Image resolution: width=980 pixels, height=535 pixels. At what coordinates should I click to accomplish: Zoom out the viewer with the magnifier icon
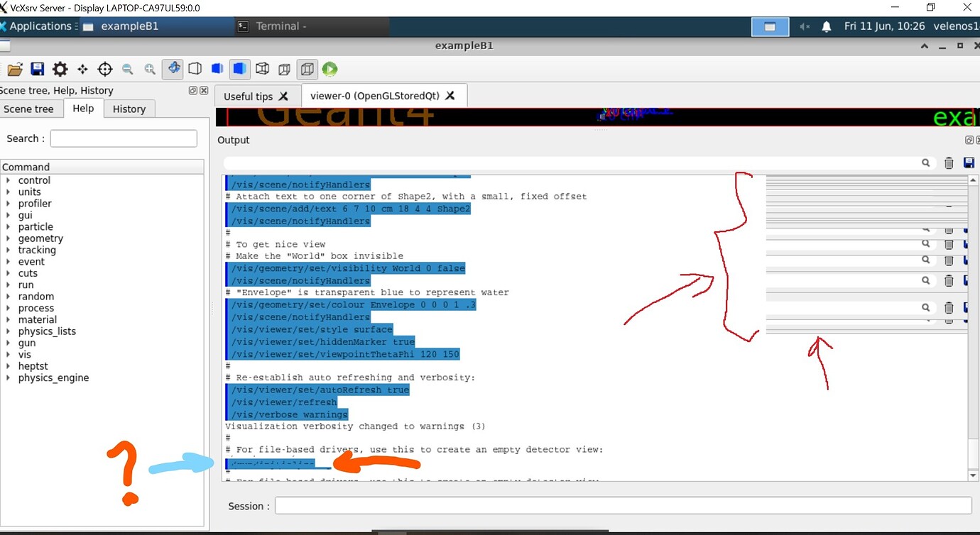tap(128, 69)
